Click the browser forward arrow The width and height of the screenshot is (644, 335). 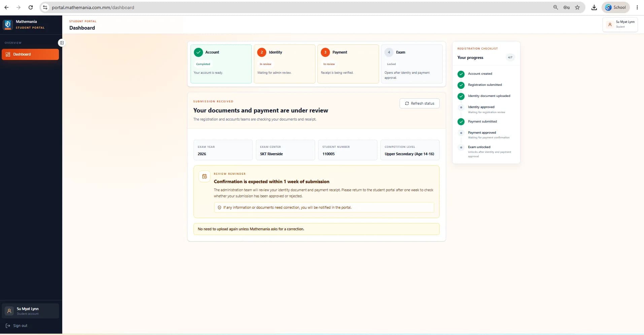pos(19,7)
